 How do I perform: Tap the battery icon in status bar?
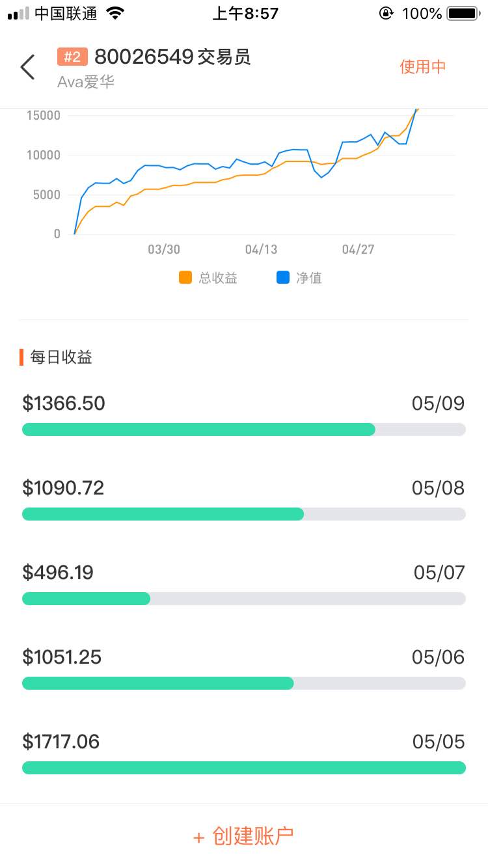(463, 14)
